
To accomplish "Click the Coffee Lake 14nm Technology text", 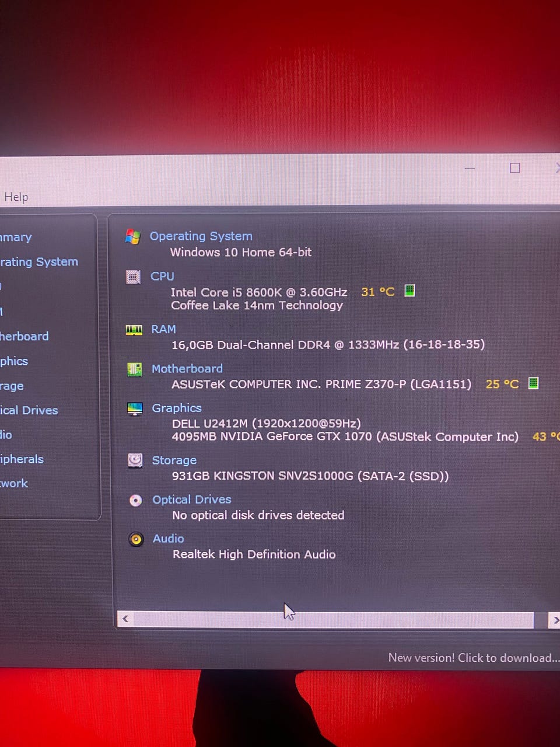I will pyautogui.click(x=257, y=305).
